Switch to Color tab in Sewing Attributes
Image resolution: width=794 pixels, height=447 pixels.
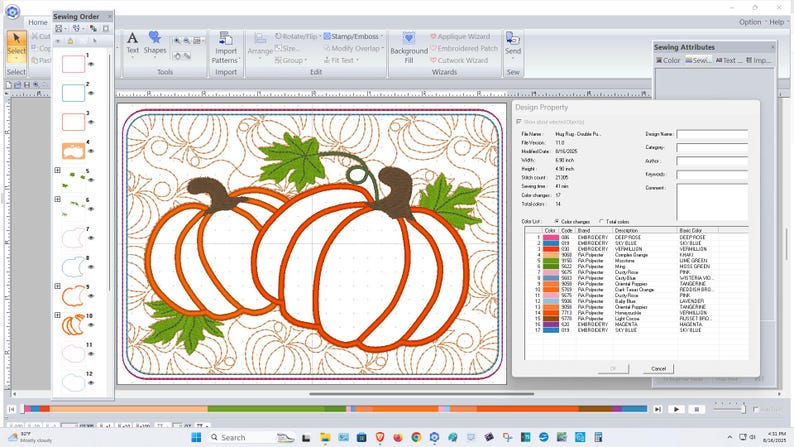click(668, 60)
